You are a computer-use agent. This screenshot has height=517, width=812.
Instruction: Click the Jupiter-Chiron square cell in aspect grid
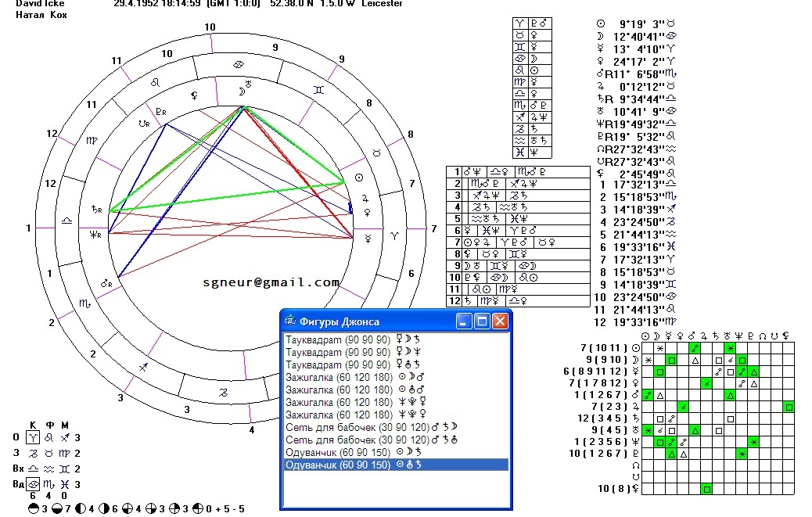(789, 407)
